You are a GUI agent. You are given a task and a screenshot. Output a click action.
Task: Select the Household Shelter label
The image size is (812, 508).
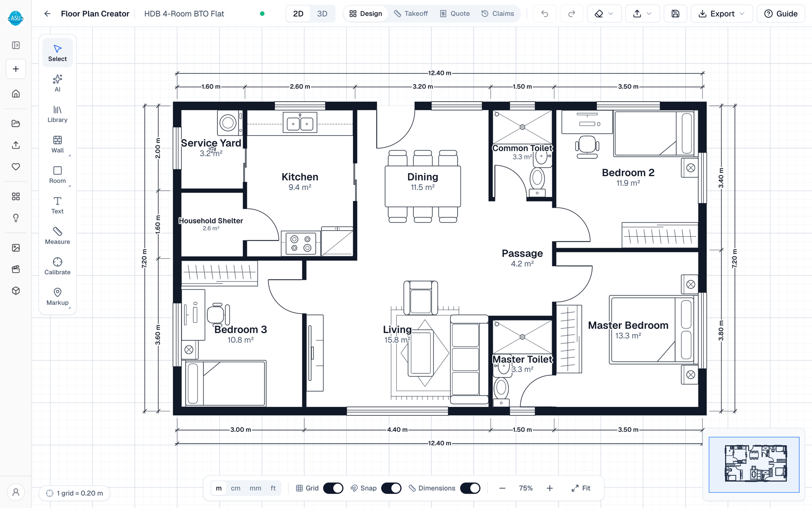click(211, 221)
